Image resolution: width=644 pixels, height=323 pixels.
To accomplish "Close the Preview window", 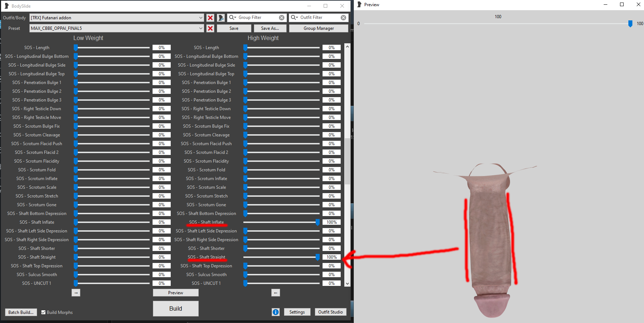I will tap(638, 4).
